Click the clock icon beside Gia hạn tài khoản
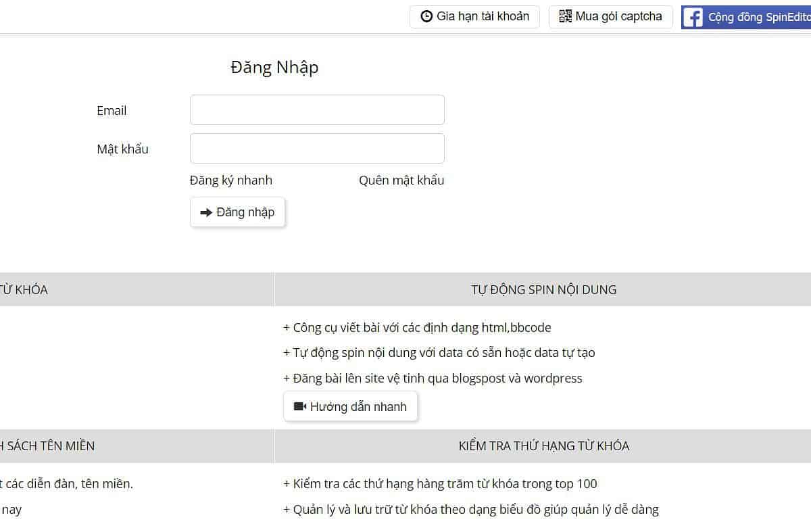 tap(426, 16)
